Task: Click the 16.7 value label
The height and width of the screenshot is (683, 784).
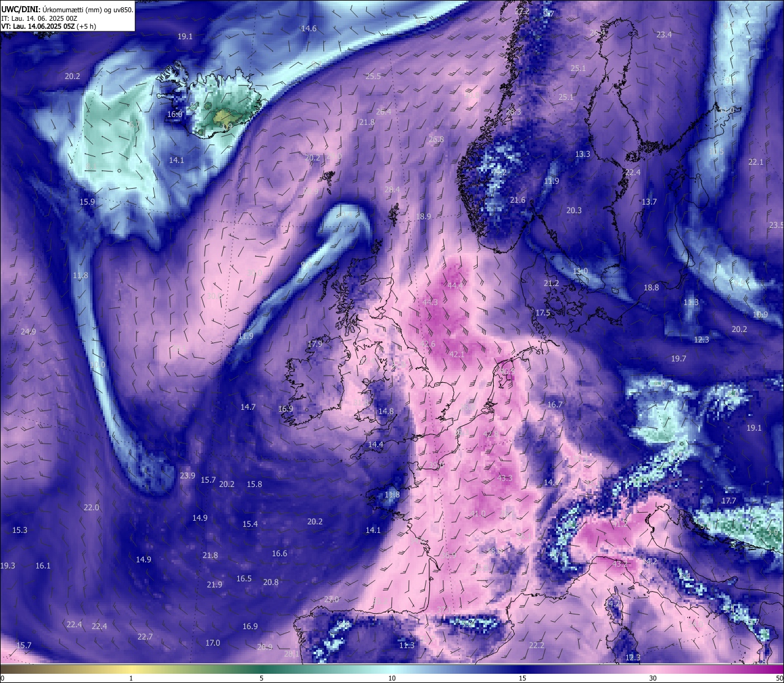Action: point(555,404)
